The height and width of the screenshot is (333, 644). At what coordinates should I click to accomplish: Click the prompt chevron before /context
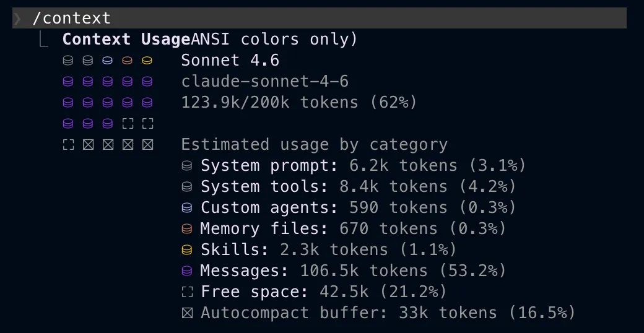pos(17,19)
